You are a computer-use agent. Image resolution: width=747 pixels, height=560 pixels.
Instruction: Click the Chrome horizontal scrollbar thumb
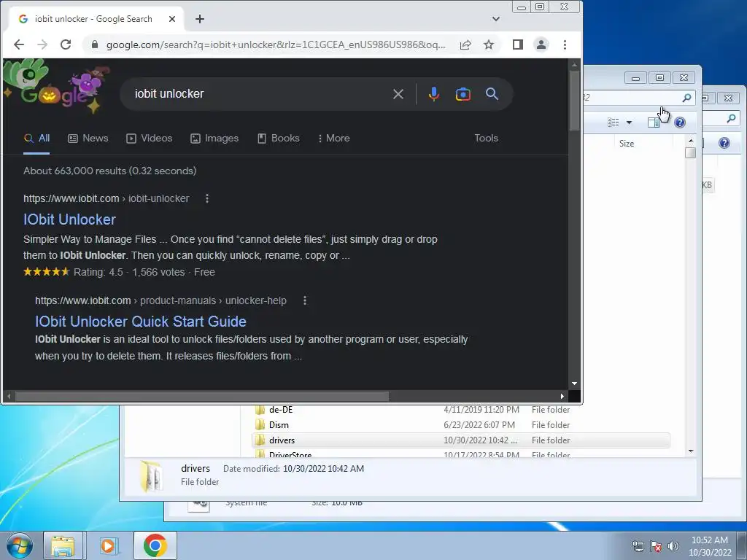pos(202,396)
